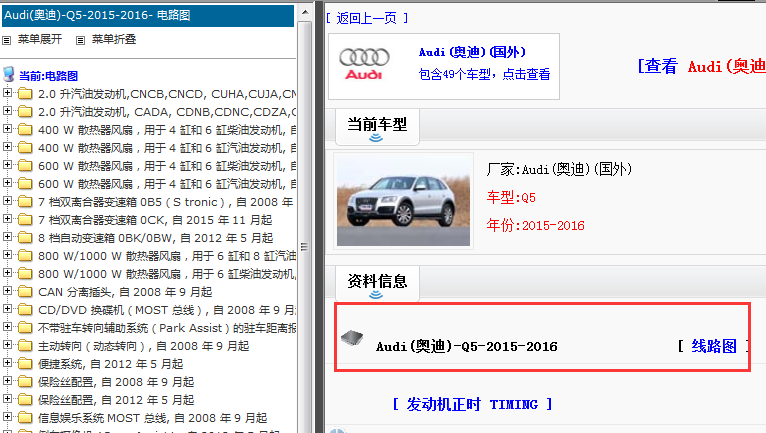Click the panel splitter grip handle

304,247
